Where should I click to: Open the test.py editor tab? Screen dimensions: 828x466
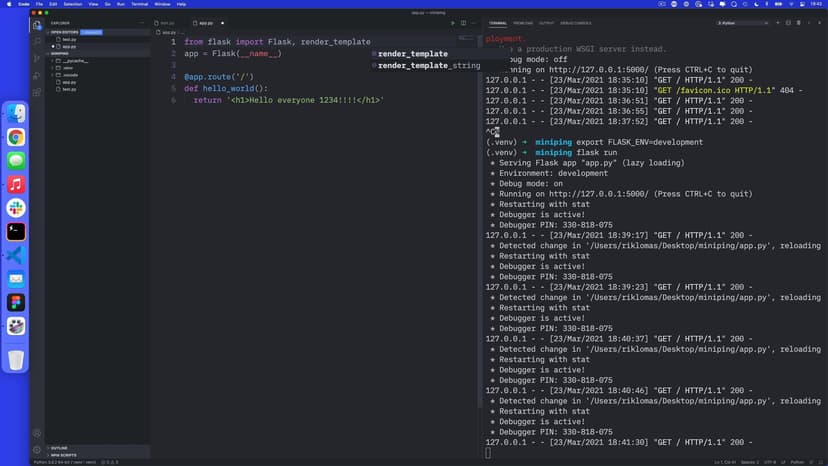click(165, 22)
